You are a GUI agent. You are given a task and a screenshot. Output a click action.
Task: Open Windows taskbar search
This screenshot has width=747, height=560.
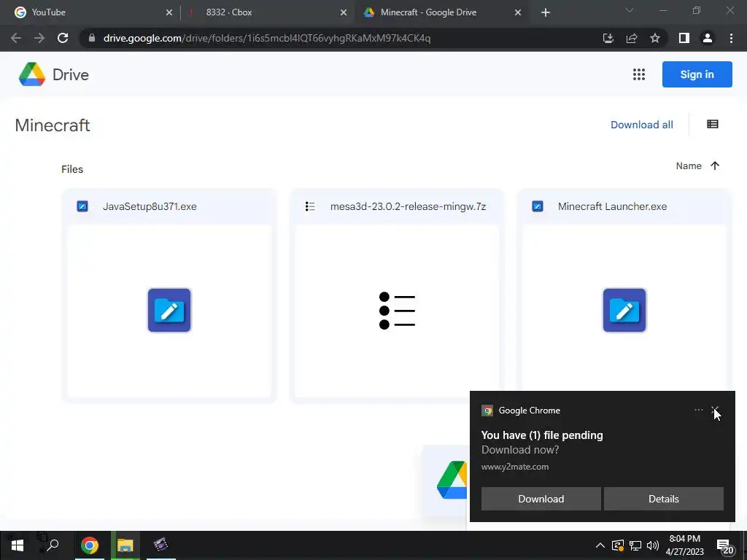coord(53,545)
